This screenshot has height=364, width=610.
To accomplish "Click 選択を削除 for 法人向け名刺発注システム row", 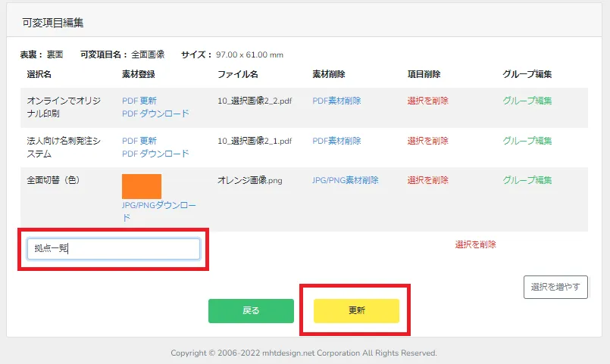I will pos(427,141).
